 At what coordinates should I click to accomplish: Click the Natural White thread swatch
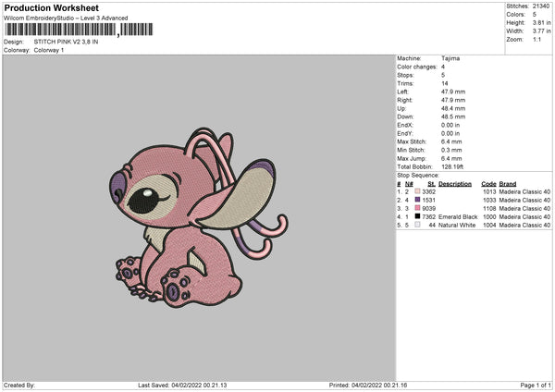(x=417, y=225)
